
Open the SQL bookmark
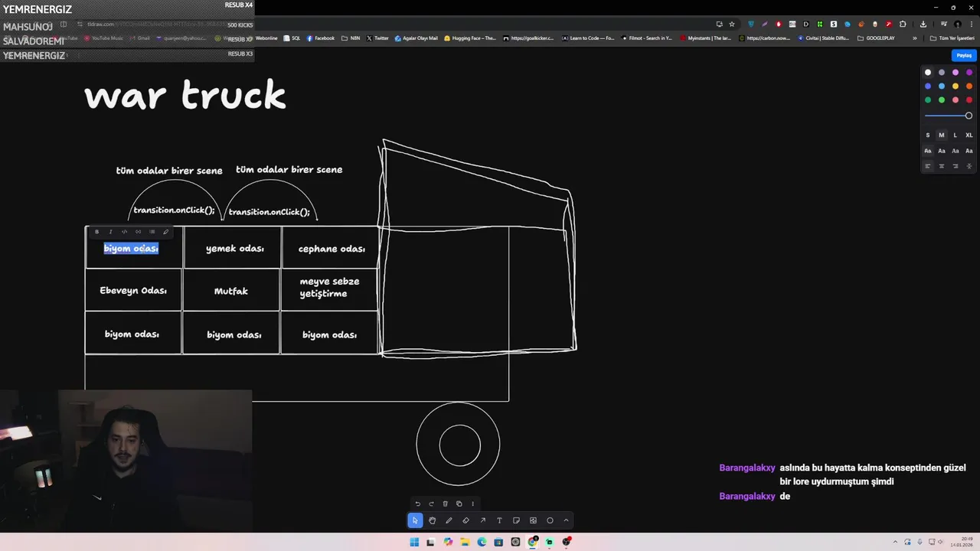[x=292, y=38]
